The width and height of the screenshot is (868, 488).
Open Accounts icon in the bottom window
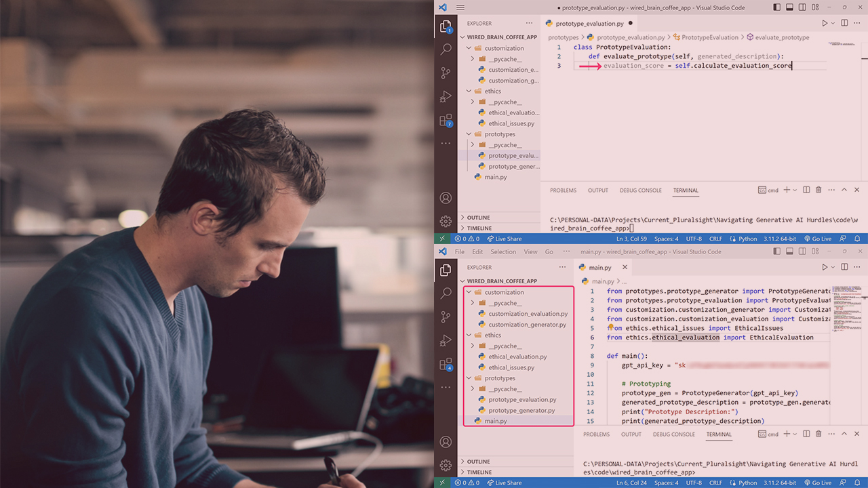pos(446,442)
